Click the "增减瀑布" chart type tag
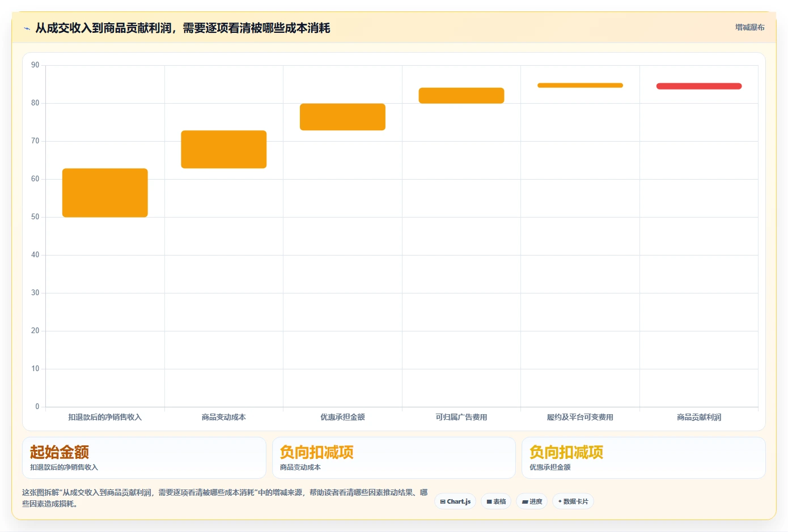Screen dimensions: 788x532 (749, 27)
